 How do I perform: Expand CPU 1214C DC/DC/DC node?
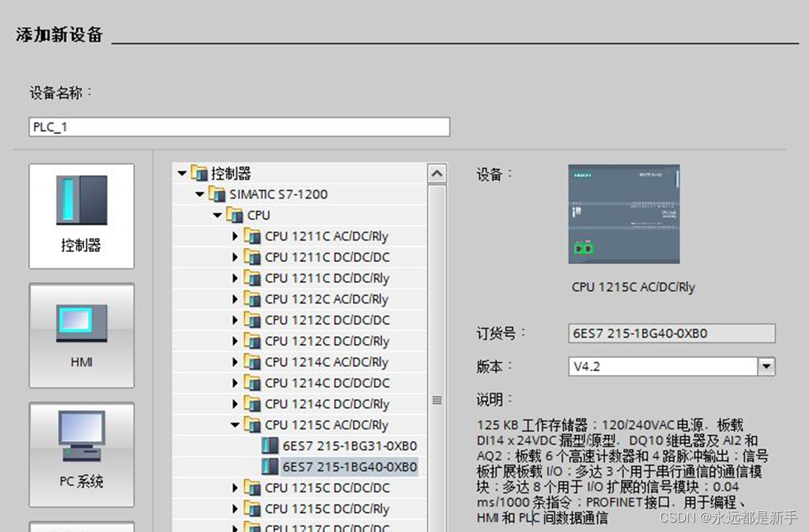point(236,383)
